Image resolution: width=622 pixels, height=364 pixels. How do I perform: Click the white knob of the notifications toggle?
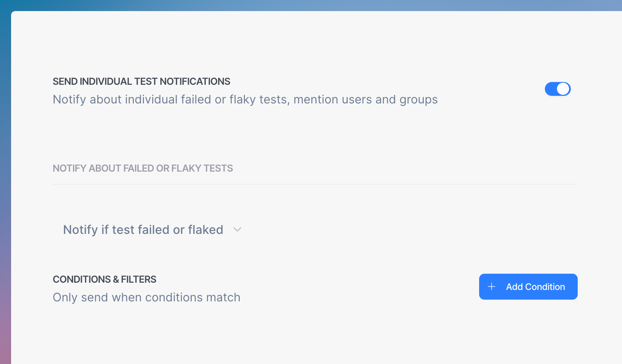563,89
